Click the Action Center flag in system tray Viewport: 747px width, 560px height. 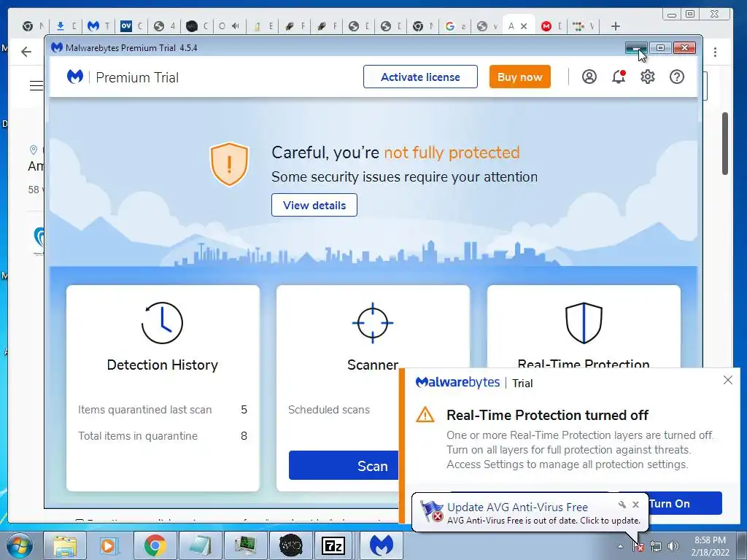(x=638, y=547)
